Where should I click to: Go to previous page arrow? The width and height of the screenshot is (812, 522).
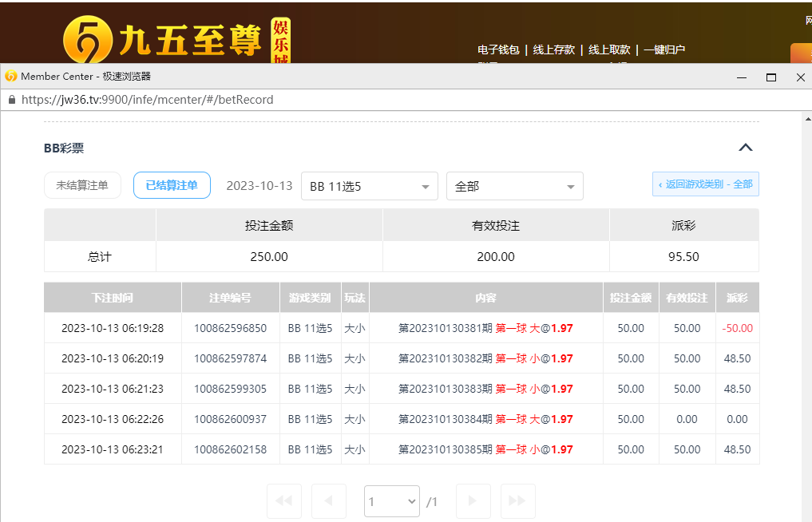click(328, 501)
